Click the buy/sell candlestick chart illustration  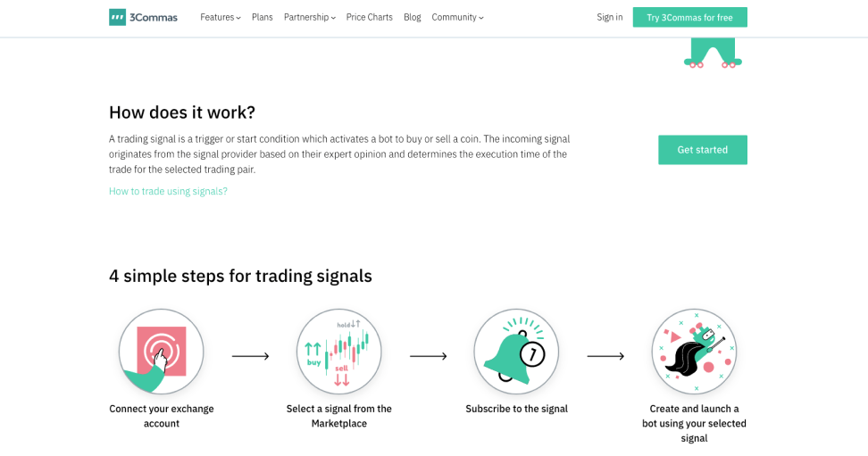point(339,352)
